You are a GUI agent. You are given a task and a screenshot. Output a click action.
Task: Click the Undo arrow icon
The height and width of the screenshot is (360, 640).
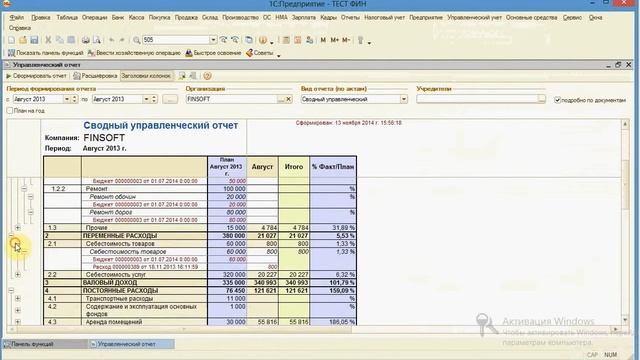(111, 40)
